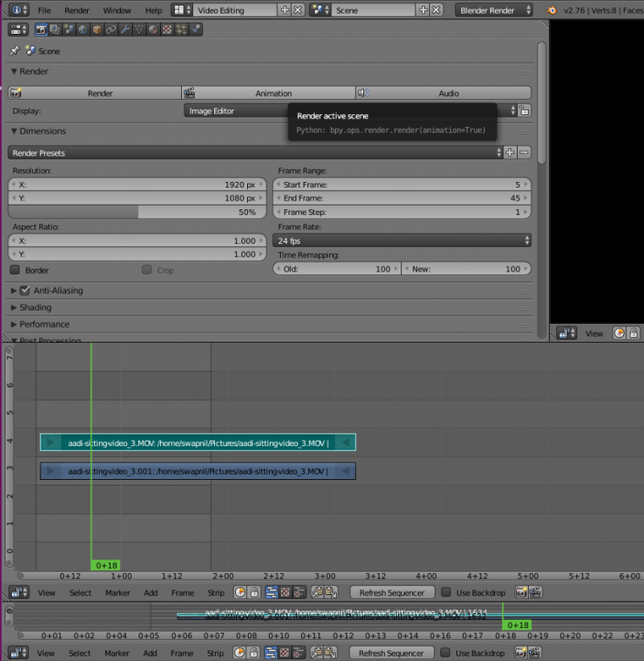
Task: Click the Render button
Action: click(x=95, y=92)
